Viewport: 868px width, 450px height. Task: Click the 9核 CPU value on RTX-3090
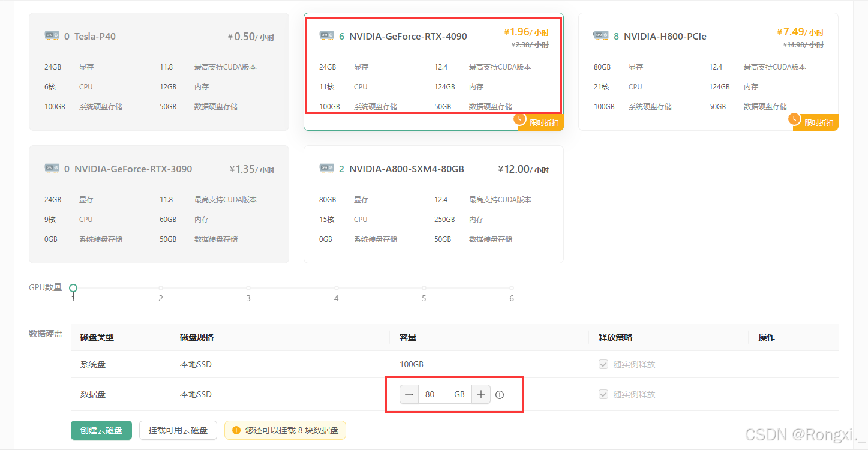click(50, 220)
